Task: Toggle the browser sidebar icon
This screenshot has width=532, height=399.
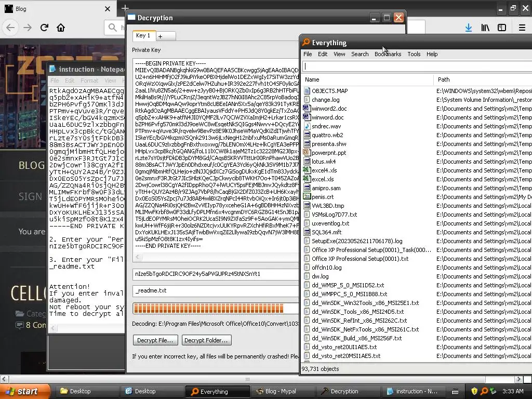Action: coord(502,28)
